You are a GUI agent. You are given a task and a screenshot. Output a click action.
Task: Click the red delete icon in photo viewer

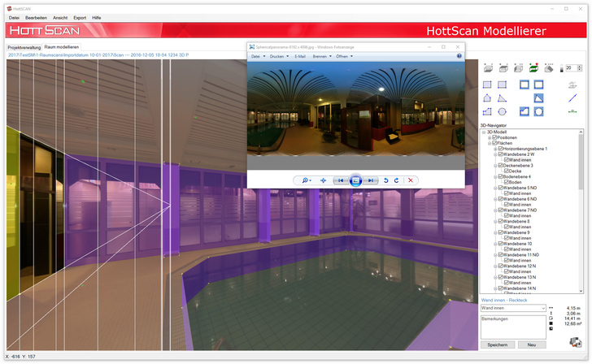411,180
